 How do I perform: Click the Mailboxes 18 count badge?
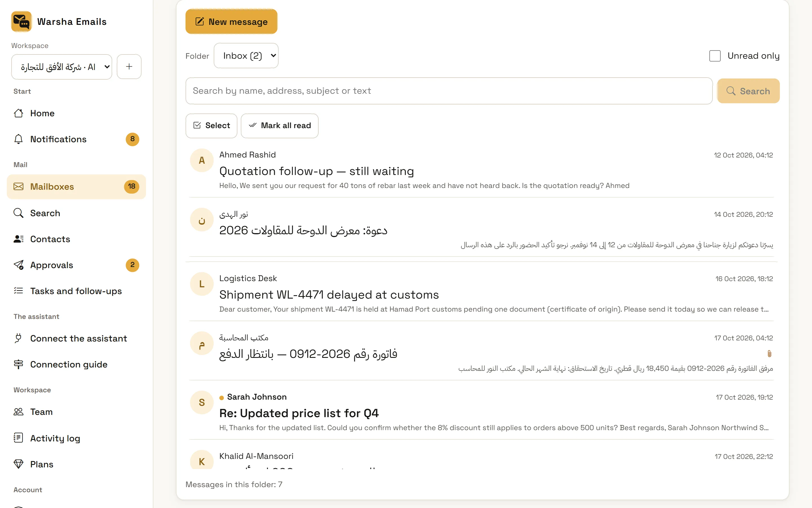point(132,187)
